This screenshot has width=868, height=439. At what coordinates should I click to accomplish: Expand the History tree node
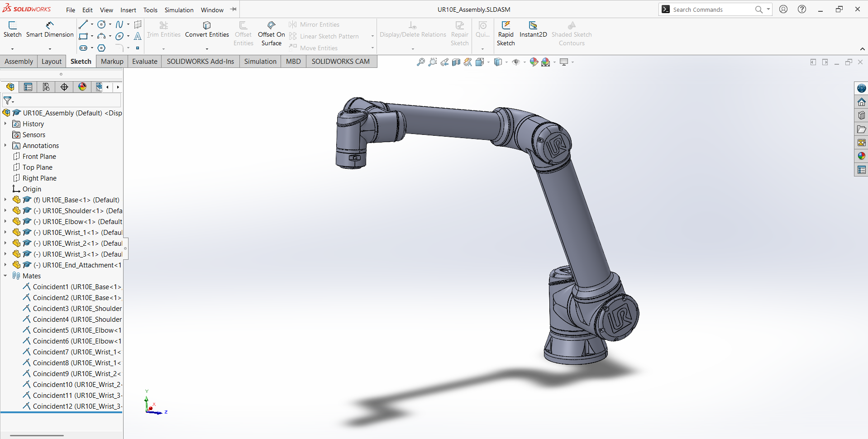pyautogui.click(x=5, y=124)
